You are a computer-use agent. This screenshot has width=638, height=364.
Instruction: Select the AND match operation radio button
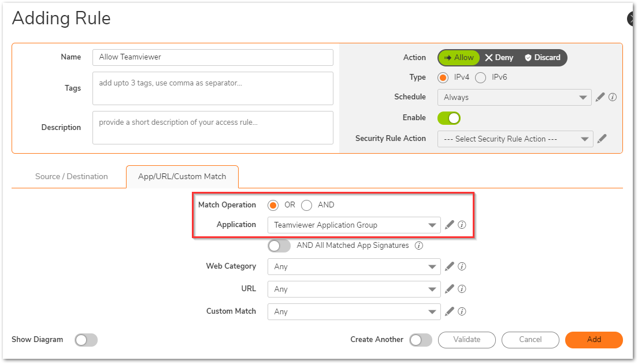(307, 205)
